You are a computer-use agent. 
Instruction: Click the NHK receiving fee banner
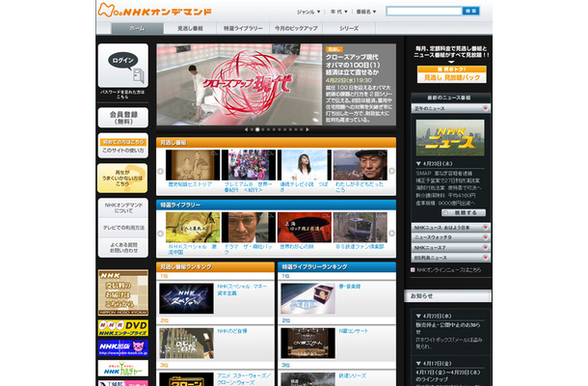(x=123, y=293)
